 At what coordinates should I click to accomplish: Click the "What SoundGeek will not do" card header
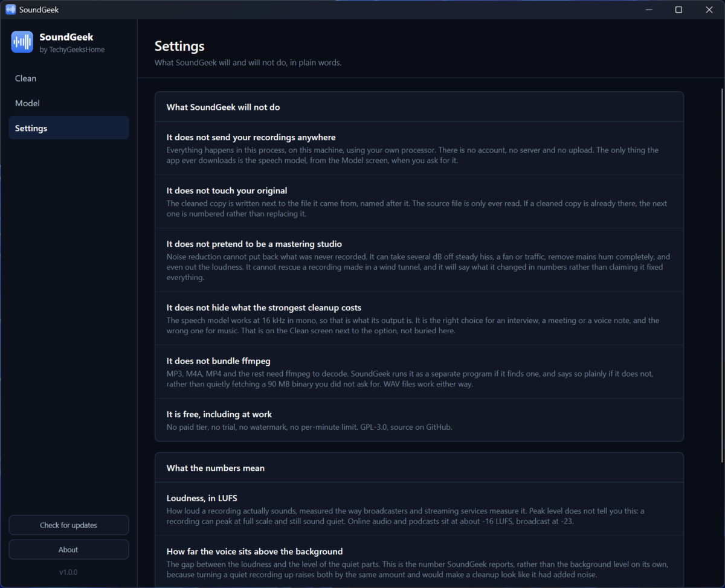(419, 107)
